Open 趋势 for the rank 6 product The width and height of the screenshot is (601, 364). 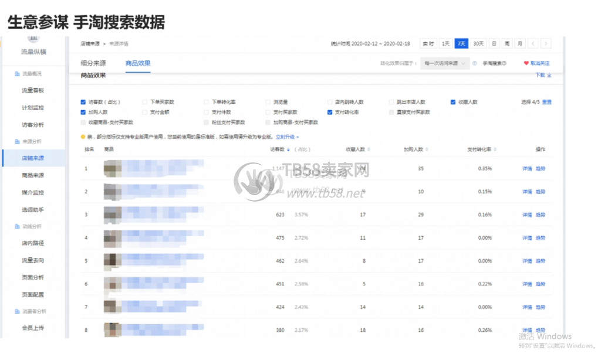click(x=541, y=284)
